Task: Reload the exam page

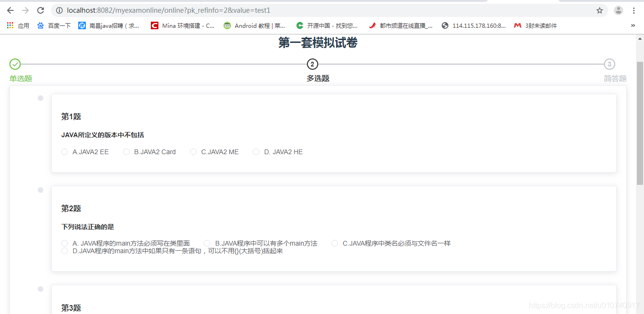Action: (41, 10)
